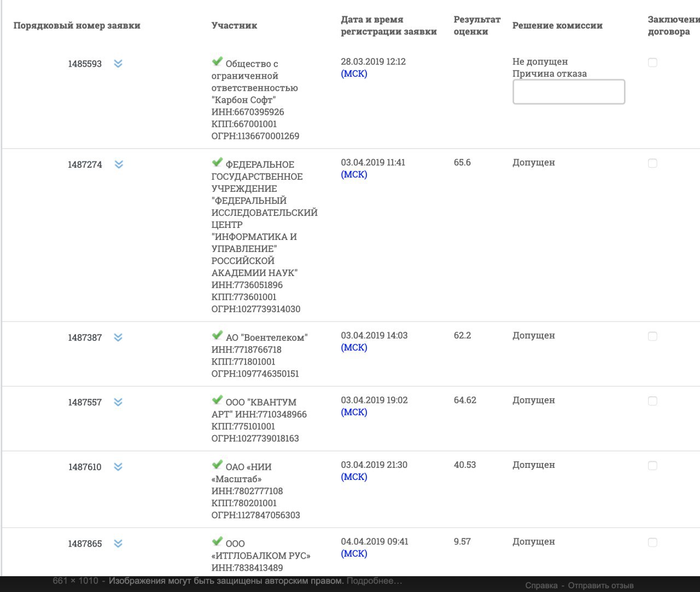Click the score value 40.53
The height and width of the screenshot is (592, 700).
(x=465, y=465)
